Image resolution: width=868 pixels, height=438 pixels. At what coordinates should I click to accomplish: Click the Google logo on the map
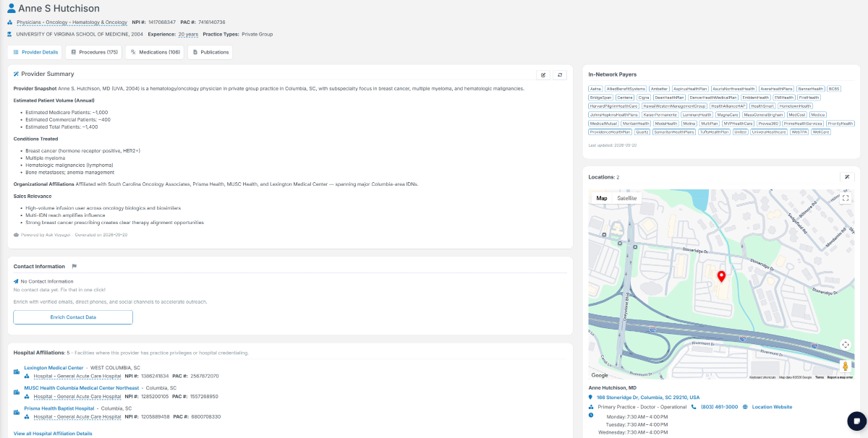600,375
